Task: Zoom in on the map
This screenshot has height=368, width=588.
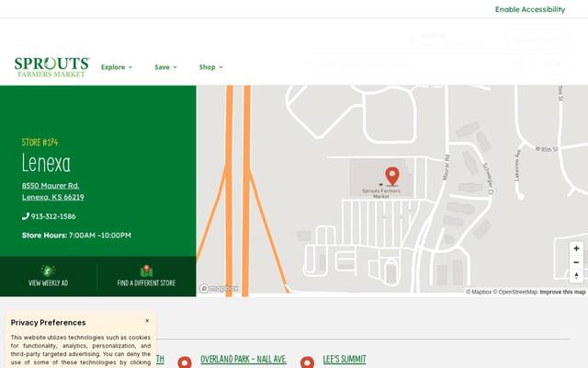Action: 576,248
